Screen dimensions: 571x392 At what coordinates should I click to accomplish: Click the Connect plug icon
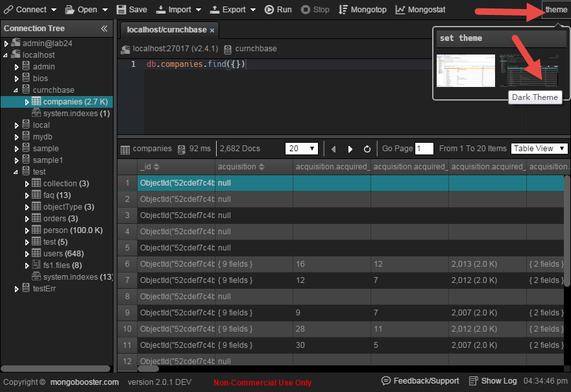pos(8,10)
